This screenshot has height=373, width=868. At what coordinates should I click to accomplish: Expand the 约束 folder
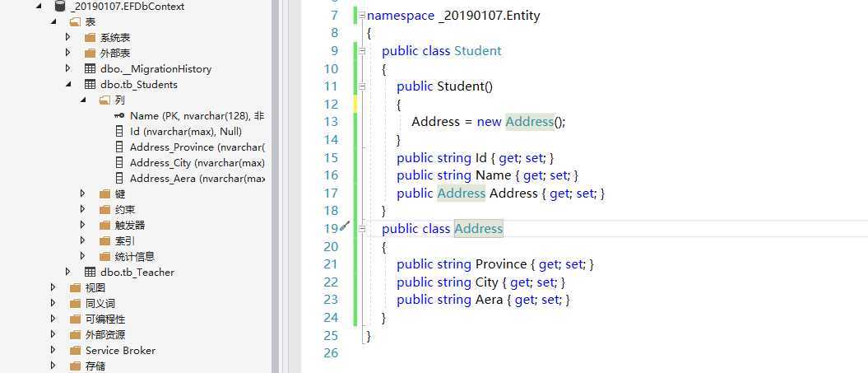click(83, 209)
